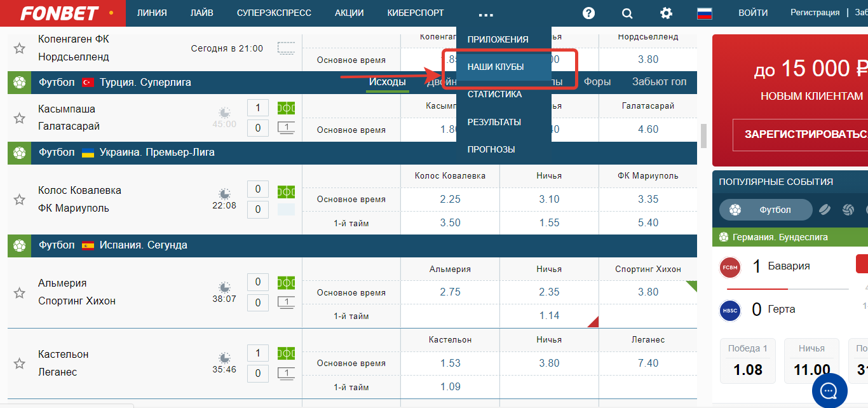Add Касымпаша – Галатасарай to favorites star
Image resolution: width=868 pixels, height=408 pixels.
[20, 118]
